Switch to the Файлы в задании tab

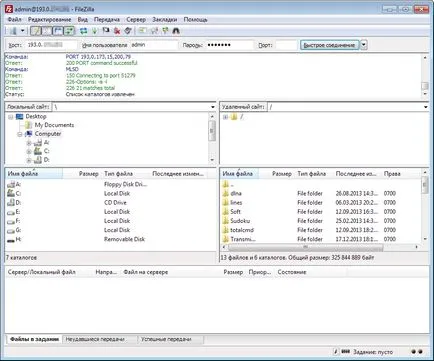(x=34, y=339)
